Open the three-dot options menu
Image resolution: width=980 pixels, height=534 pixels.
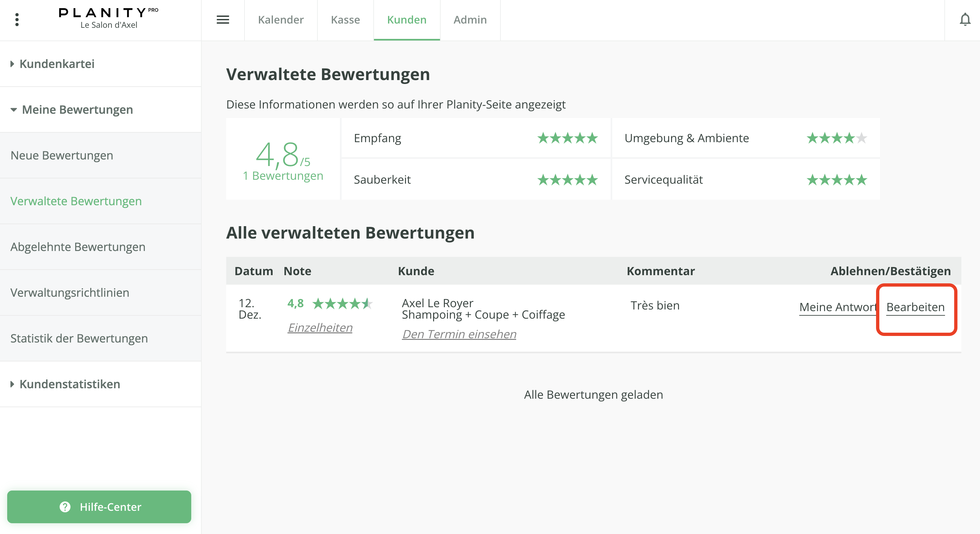click(17, 20)
